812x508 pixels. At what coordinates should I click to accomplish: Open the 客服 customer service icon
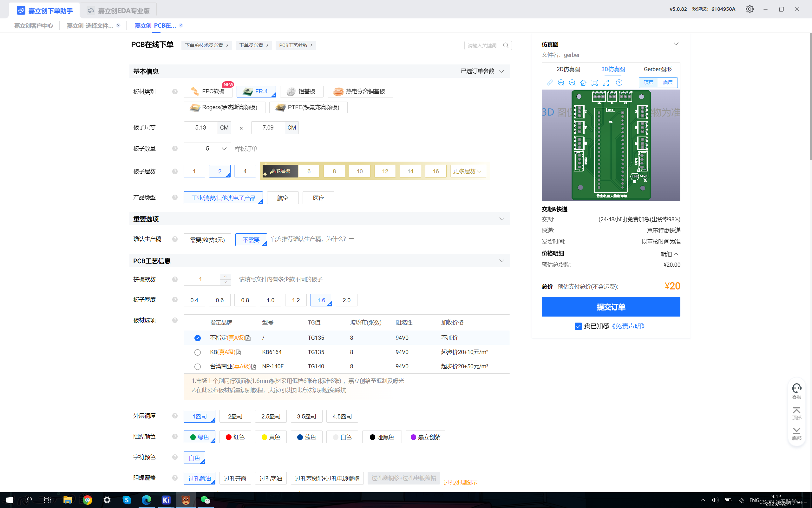pos(796,391)
